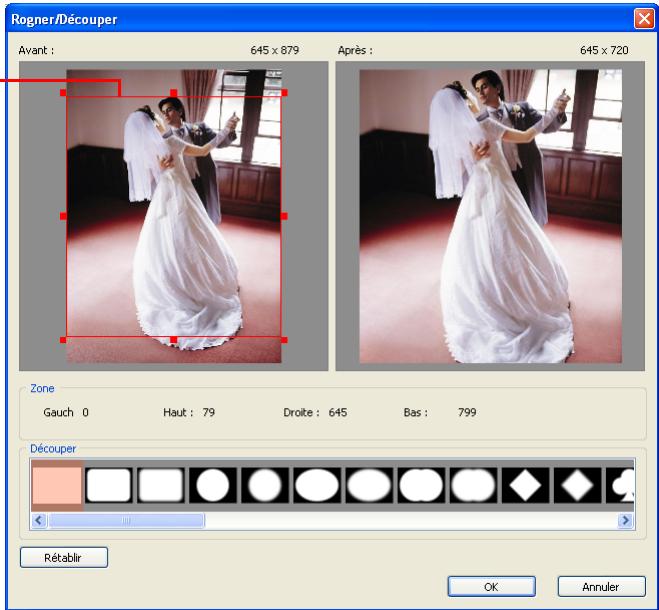Screen dimensions: 659x610
Task: Click the Avant preview image
Action: tap(174, 216)
